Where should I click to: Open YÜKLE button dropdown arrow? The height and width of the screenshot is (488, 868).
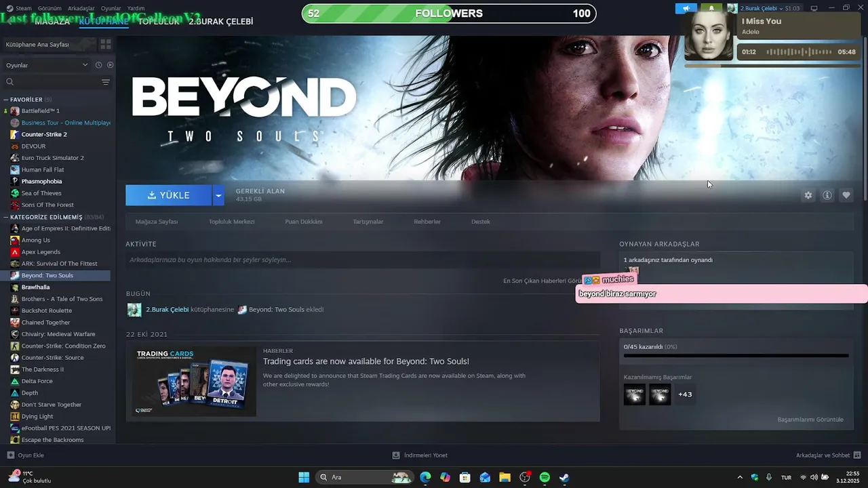218,195
